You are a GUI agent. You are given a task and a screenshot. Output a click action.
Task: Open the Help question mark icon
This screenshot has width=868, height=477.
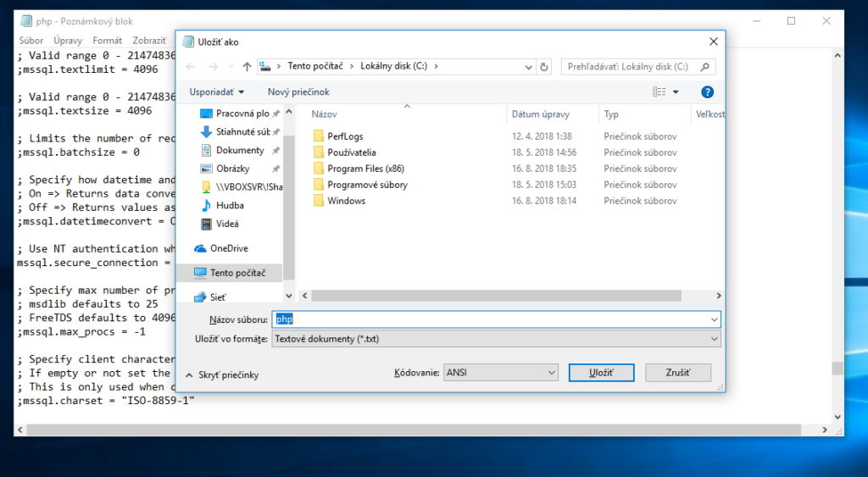pos(707,92)
